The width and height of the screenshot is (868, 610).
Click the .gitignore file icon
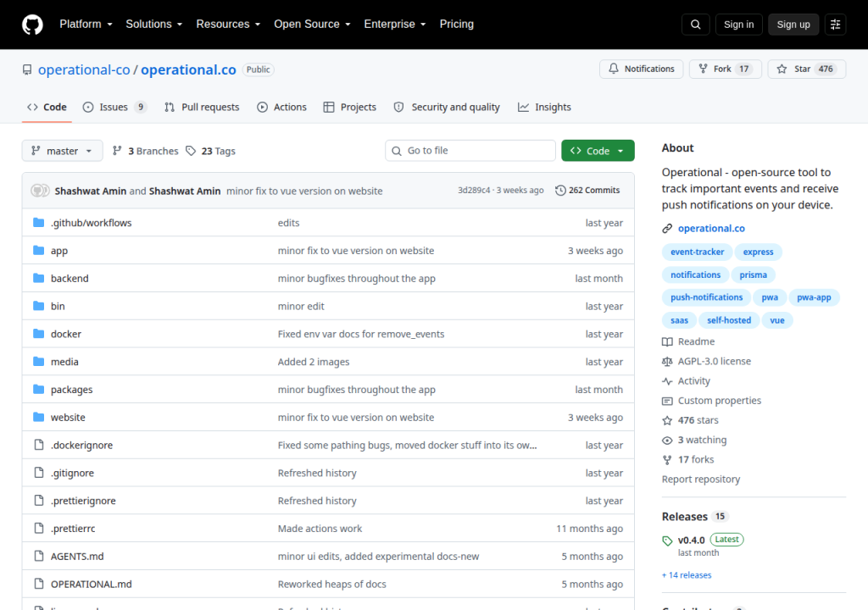[39, 472]
